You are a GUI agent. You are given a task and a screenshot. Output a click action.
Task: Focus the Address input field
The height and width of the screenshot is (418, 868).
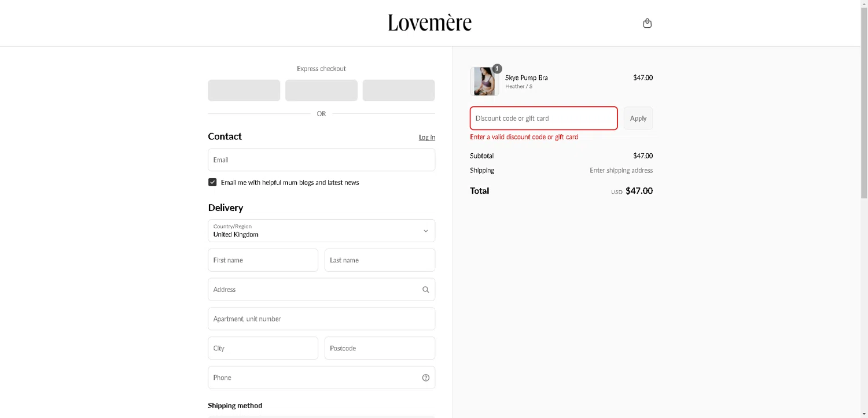point(321,290)
